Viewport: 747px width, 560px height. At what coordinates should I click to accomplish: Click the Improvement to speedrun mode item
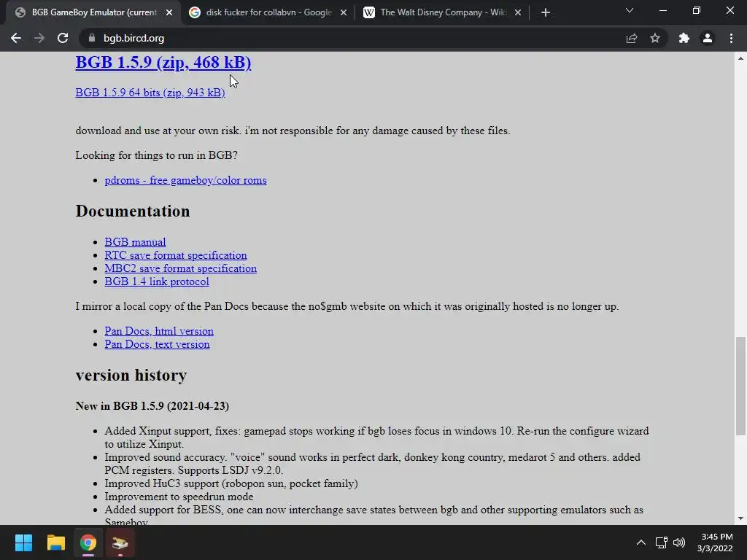pyautogui.click(x=179, y=497)
